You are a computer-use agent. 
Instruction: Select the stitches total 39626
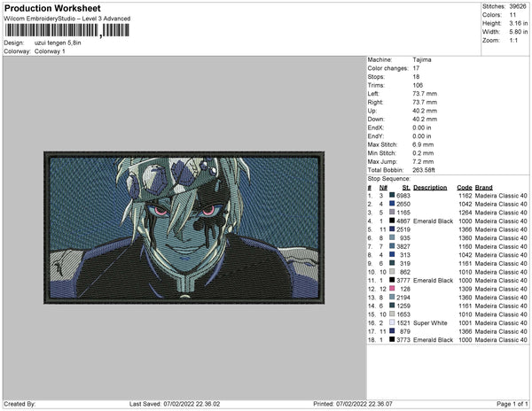tap(518, 6)
